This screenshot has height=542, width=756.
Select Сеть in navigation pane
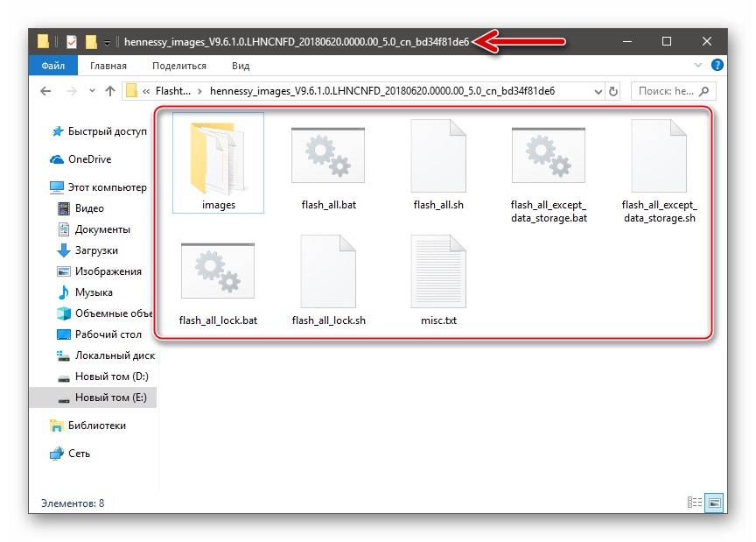coord(70,454)
